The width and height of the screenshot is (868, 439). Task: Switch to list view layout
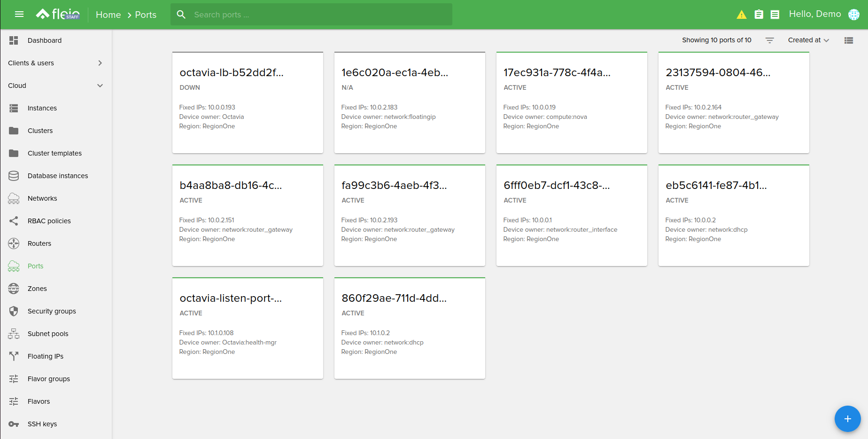pyautogui.click(x=848, y=40)
